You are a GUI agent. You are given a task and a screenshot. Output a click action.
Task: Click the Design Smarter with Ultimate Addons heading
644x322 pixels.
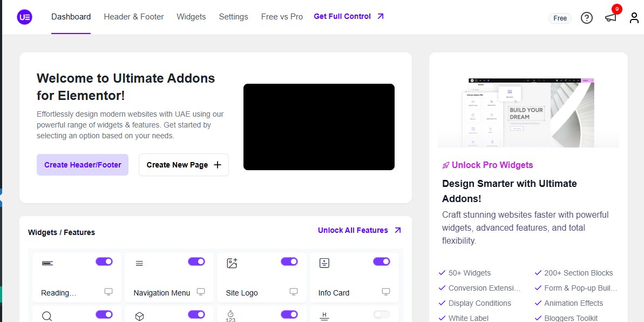pyautogui.click(x=509, y=191)
